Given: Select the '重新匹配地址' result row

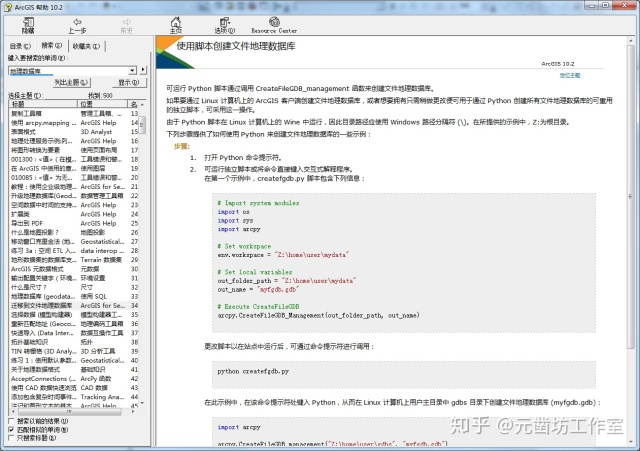Looking at the screenshot, I should click(x=74, y=324).
